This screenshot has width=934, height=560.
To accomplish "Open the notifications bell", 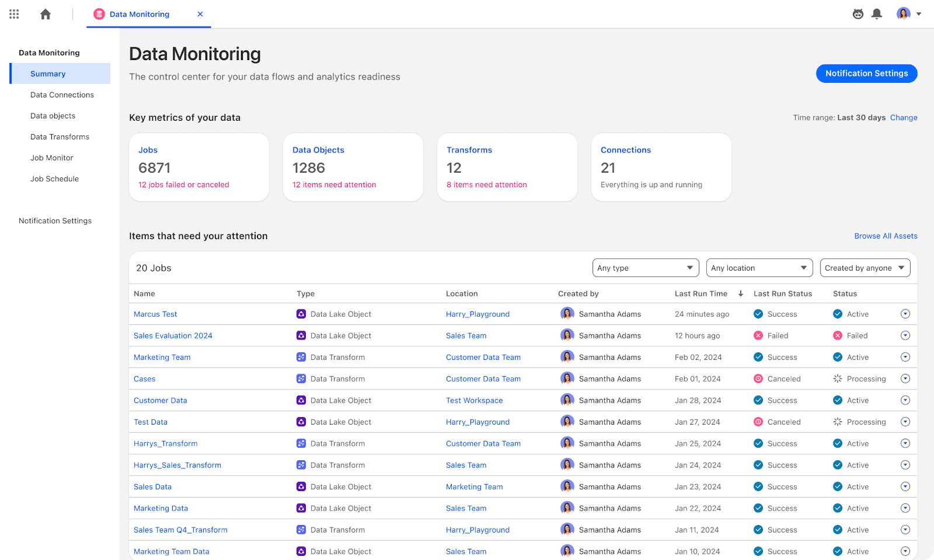I will (x=876, y=14).
